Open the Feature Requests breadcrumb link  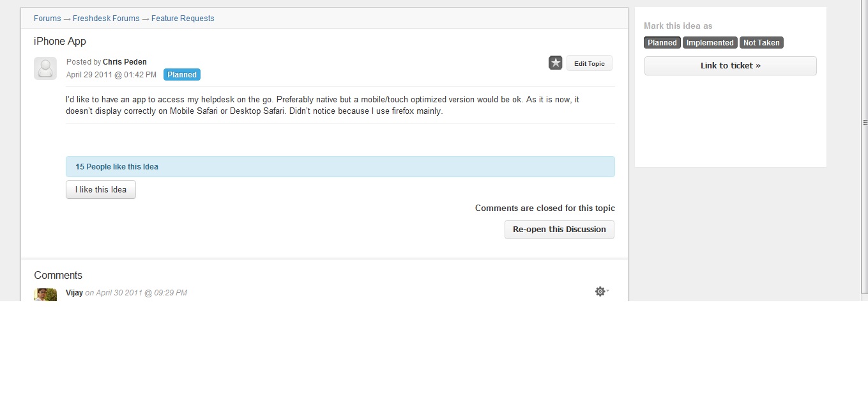pos(183,19)
